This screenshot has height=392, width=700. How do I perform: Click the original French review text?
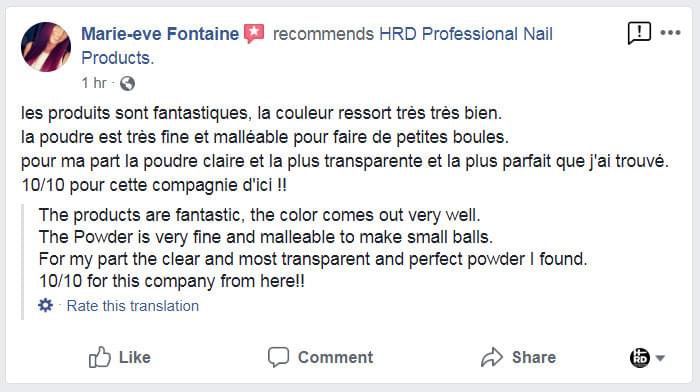pyautogui.click(x=345, y=149)
